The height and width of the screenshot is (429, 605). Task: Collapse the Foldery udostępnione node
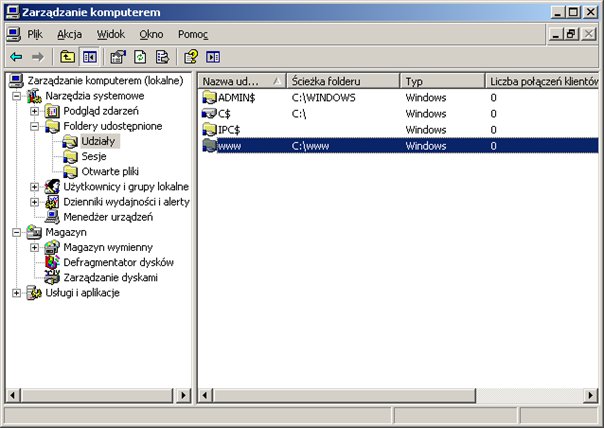(x=34, y=126)
